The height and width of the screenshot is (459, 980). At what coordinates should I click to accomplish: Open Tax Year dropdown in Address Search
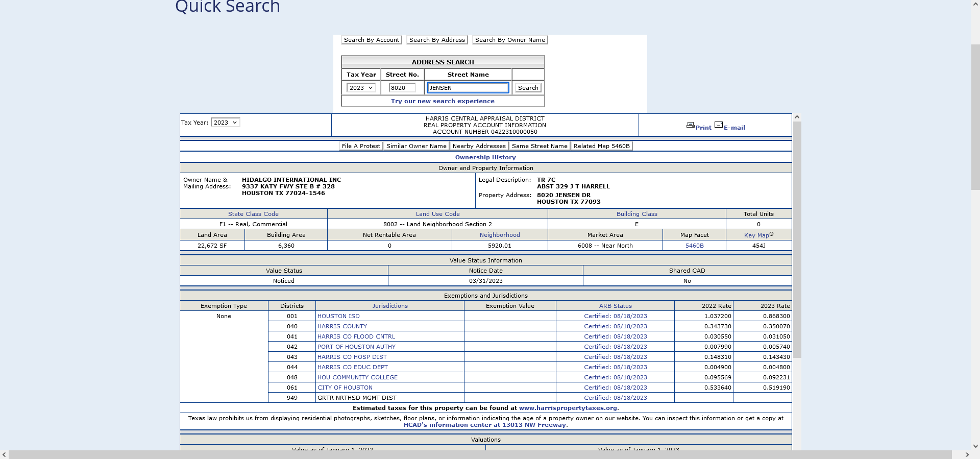361,88
